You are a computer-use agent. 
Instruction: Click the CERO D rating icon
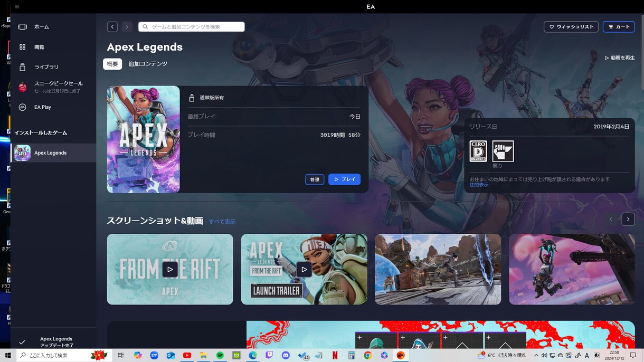click(478, 151)
